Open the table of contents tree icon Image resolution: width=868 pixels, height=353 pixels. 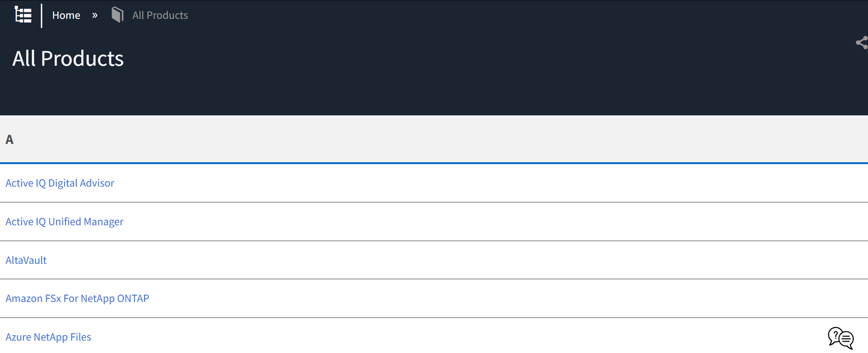point(23,15)
